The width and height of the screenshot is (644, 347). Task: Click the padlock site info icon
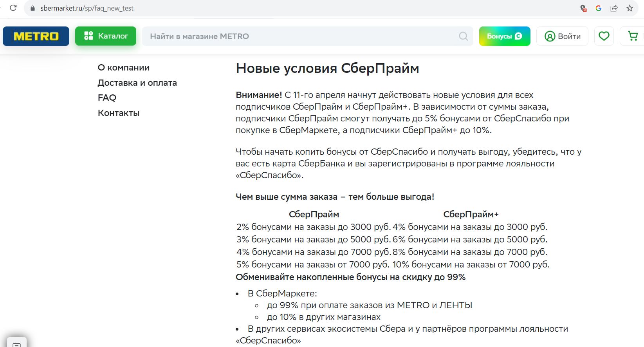point(32,8)
